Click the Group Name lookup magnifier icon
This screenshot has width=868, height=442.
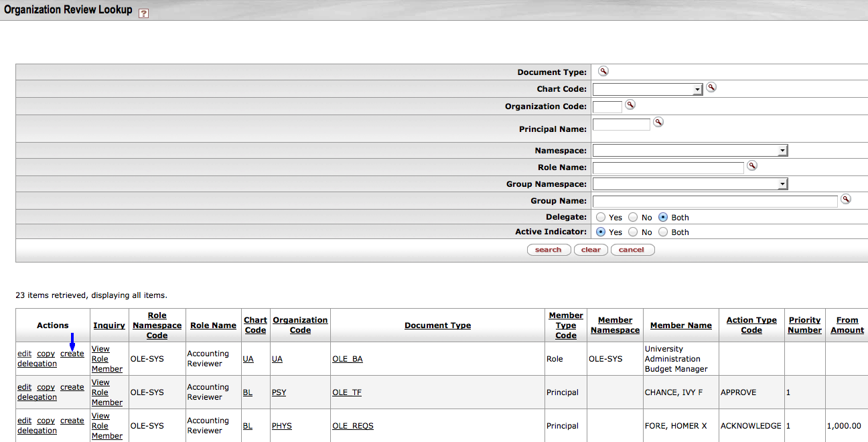(x=846, y=200)
